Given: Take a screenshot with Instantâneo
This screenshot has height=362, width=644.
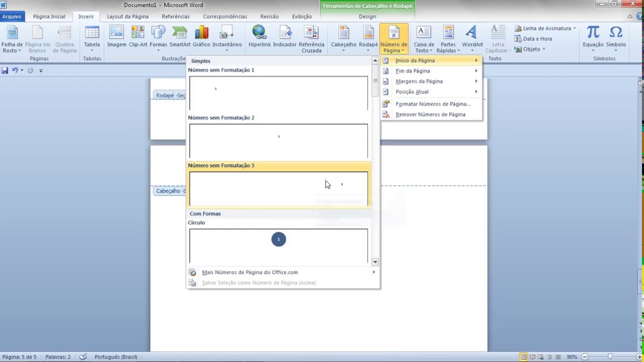Looking at the screenshot, I should coord(227,39).
